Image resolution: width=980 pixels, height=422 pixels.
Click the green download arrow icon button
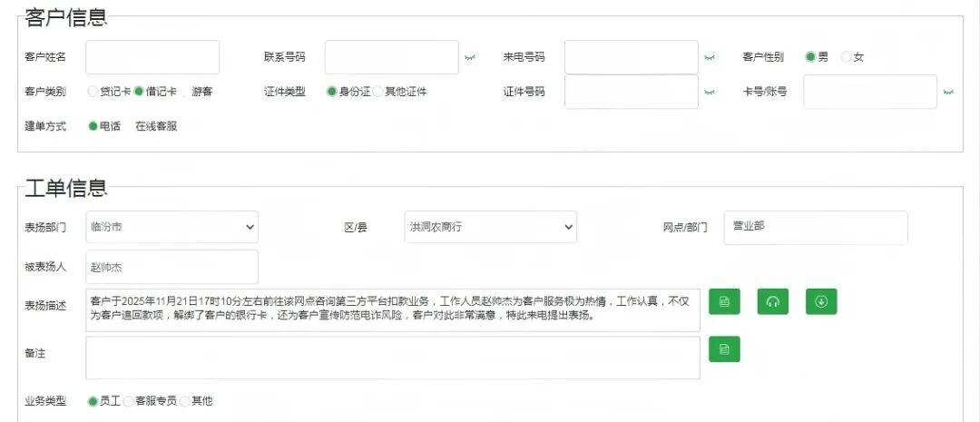(x=821, y=301)
